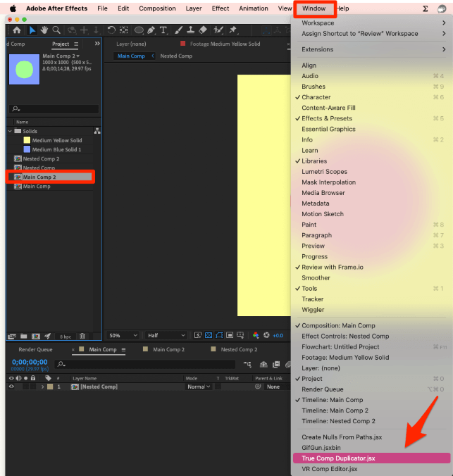Select the Eraser tool
453x476 pixels.
[x=203, y=30]
